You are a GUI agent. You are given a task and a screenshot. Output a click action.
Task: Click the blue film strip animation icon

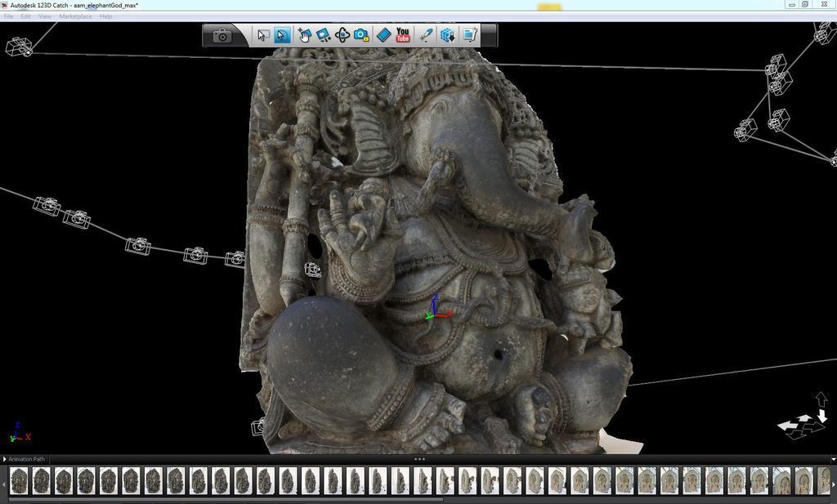point(383,35)
